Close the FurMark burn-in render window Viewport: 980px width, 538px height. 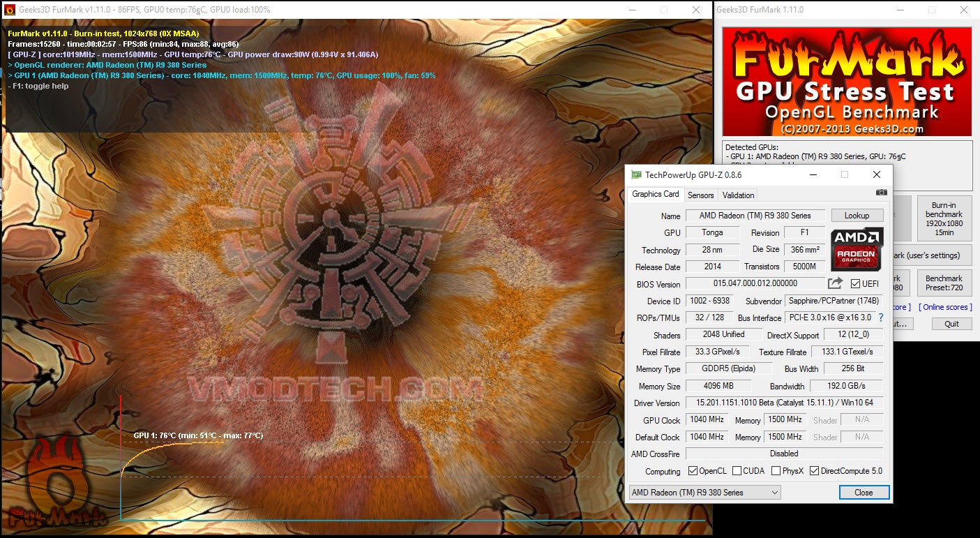[x=696, y=10]
